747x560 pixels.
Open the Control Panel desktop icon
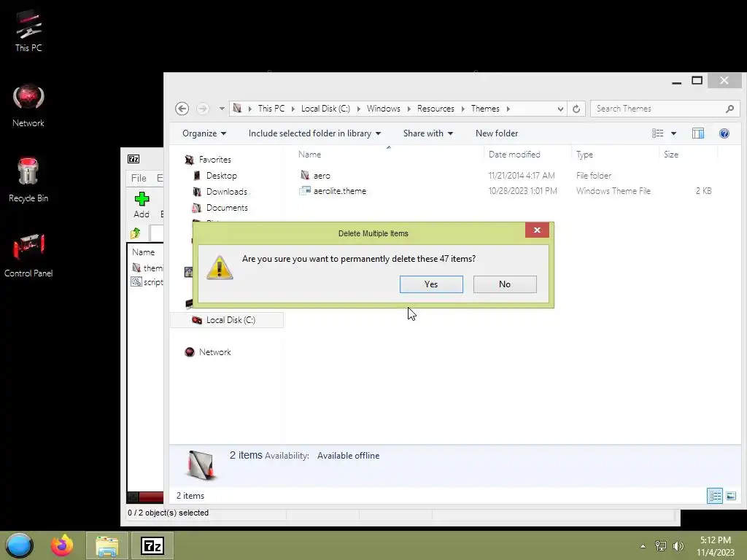tap(28, 256)
